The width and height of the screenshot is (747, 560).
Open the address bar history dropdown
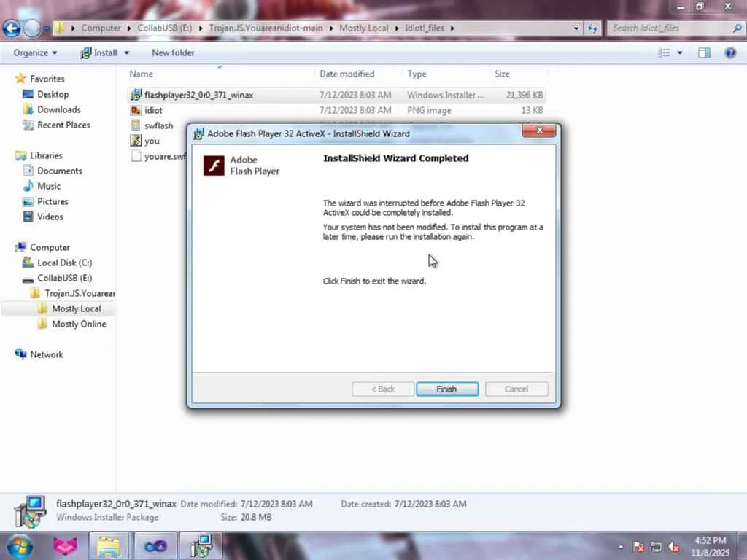click(576, 28)
